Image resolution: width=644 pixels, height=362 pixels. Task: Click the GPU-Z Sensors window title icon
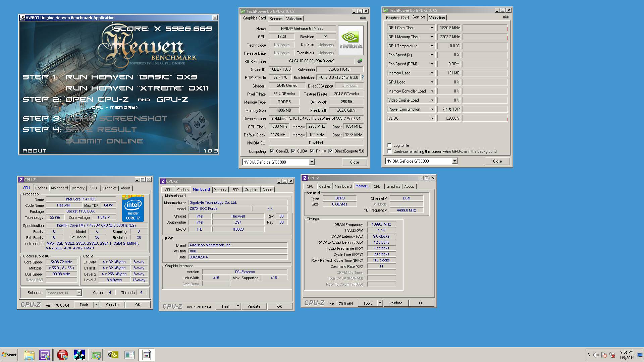[x=386, y=10]
